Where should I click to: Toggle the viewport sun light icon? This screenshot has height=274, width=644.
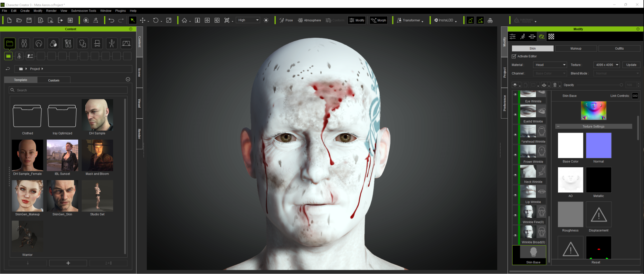[x=266, y=20]
